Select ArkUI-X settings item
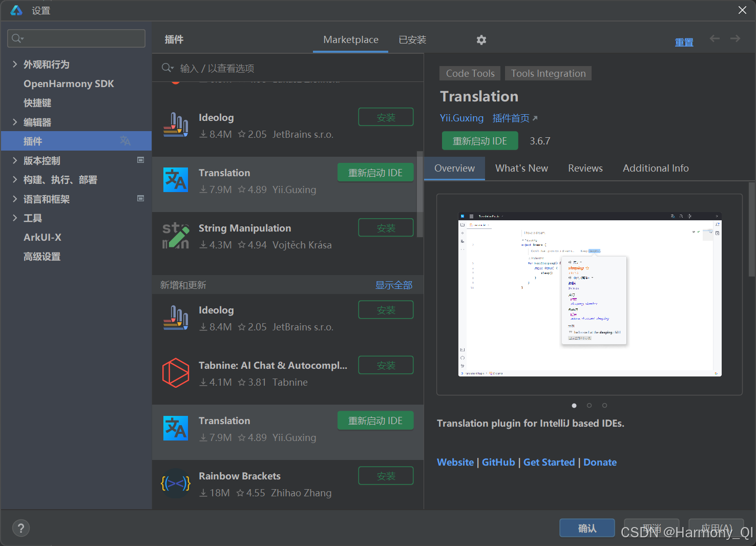 click(x=43, y=237)
